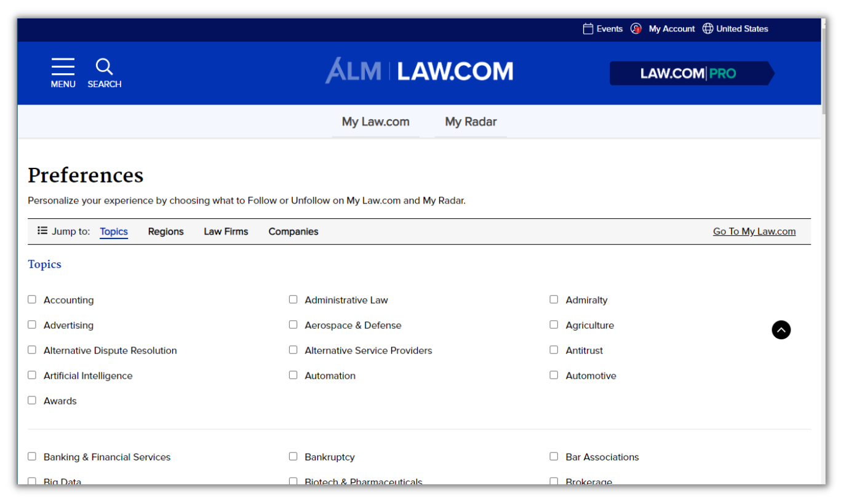
Task: Click the Events calendar icon
Action: click(588, 29)
